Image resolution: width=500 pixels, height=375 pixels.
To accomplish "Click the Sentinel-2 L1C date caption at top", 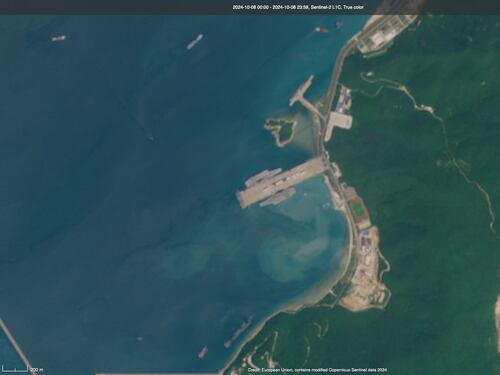I will pyautogui.click(x=298, y=7).
